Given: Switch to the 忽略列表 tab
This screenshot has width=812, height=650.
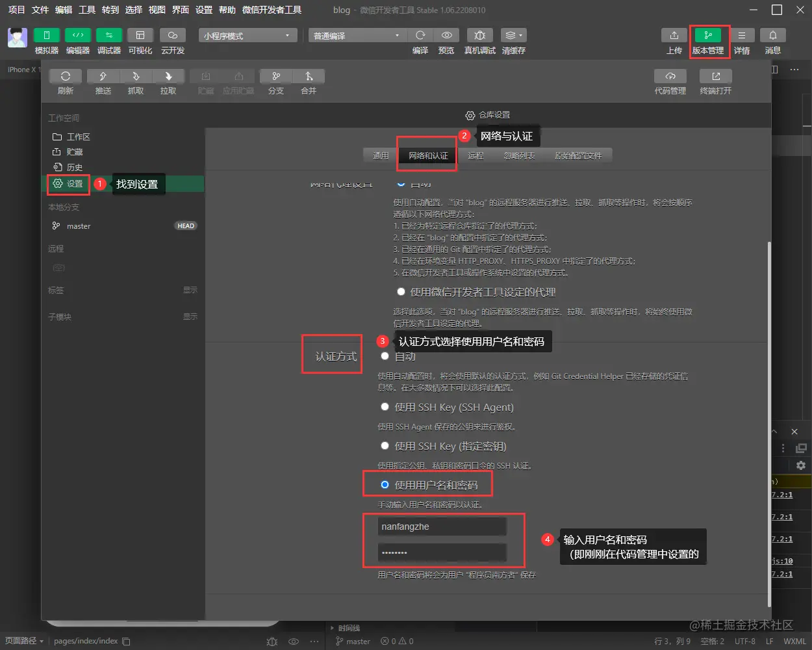Looking at the screenshot, I should coord(520,155).
